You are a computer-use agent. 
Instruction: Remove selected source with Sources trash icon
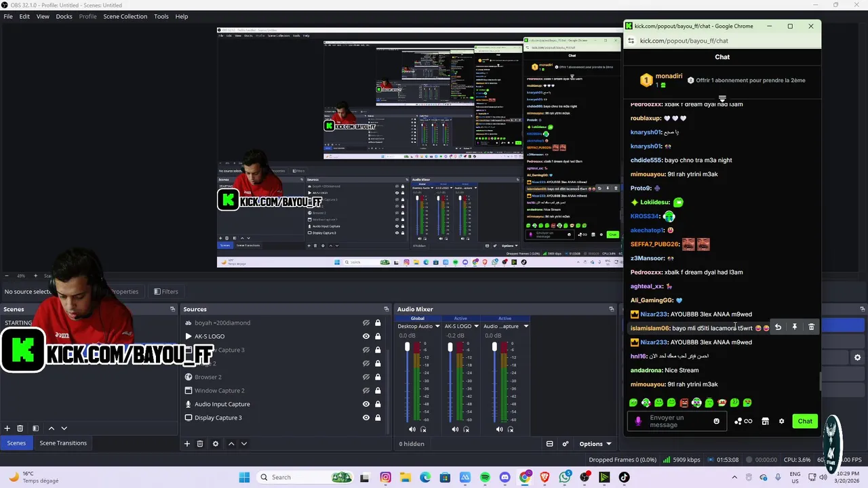200,444
